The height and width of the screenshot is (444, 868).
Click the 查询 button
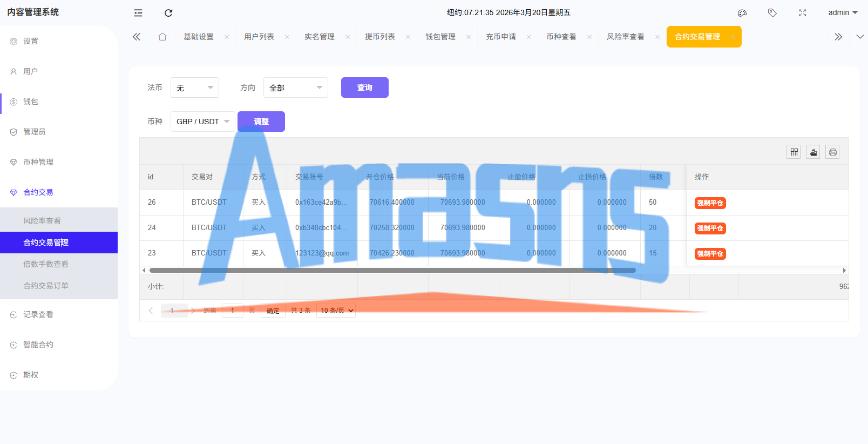pyautogui.click(x=365, y=88)
